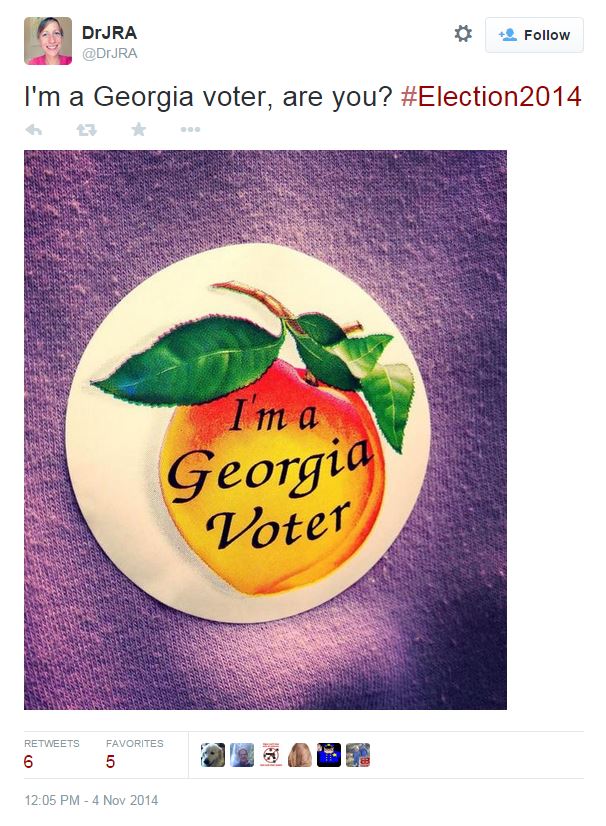The width and height of the screenshot is (606, 826).
Task: Click the @DrJRA username handle
Action: click(110, 54)
